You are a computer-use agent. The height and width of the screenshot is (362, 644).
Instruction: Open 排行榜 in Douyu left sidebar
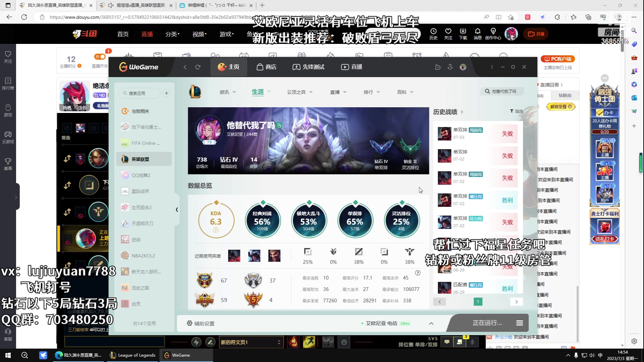point(8,84)
